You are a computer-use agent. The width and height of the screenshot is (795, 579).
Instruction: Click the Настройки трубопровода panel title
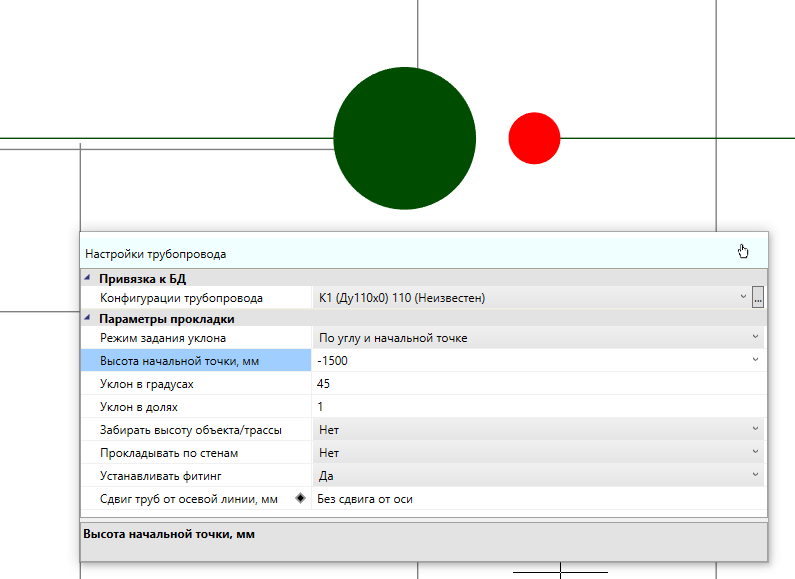pyautogui.click(x=155, y=254)
